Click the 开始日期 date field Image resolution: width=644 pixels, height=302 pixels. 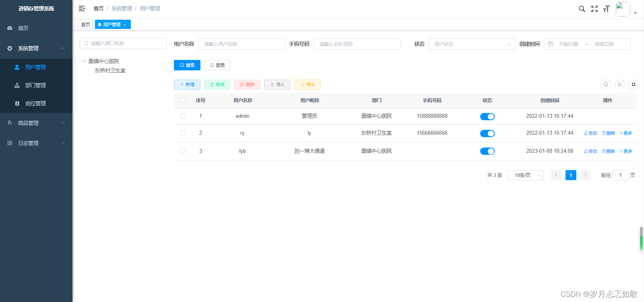pos(569,44)
